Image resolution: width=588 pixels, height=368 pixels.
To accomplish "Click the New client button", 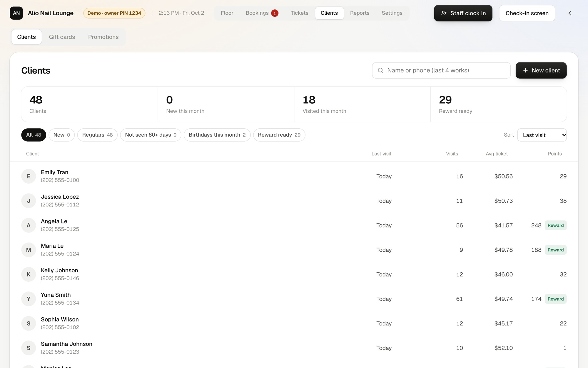I will (x=541, y=70).
